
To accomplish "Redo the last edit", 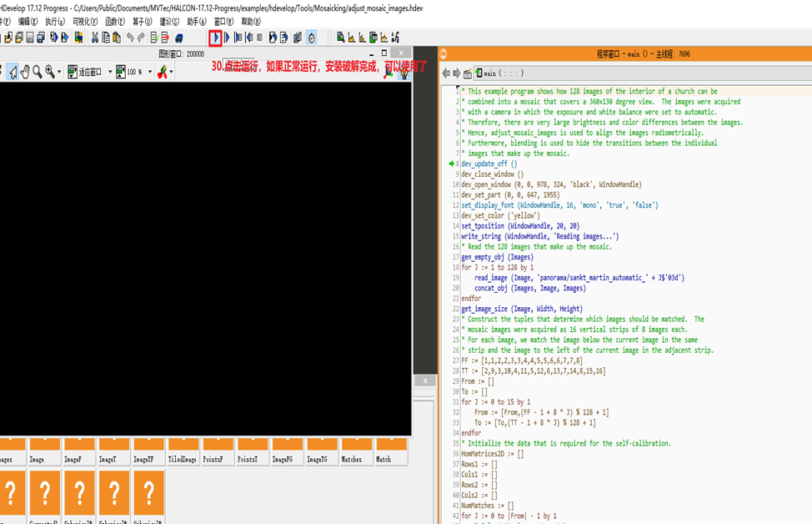I will (141, 38).
